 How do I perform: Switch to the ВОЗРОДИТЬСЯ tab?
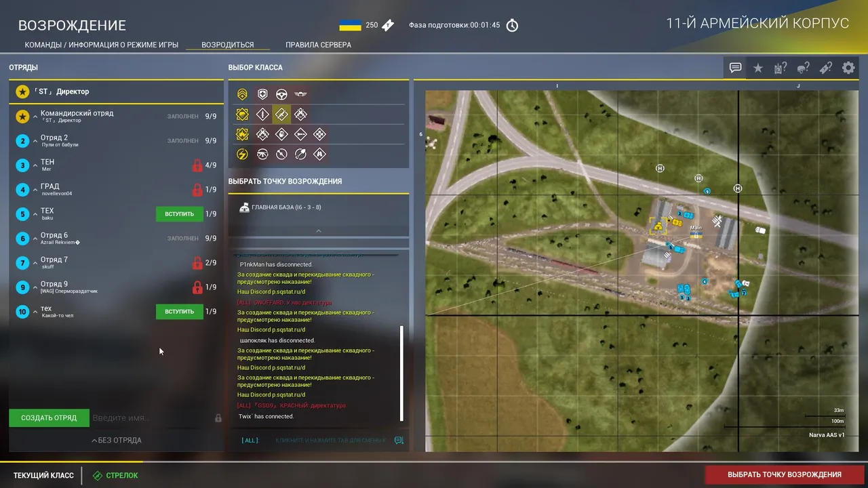click(228, 45)
